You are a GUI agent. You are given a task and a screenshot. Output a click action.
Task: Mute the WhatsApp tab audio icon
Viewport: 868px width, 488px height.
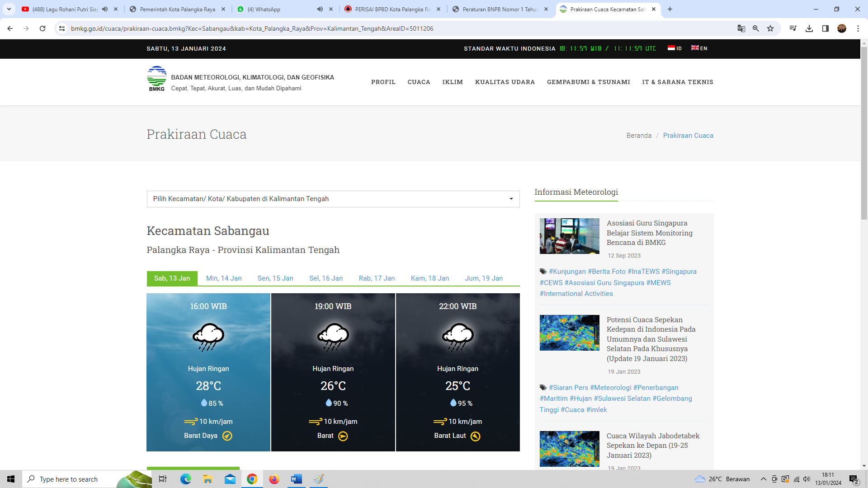320,9
